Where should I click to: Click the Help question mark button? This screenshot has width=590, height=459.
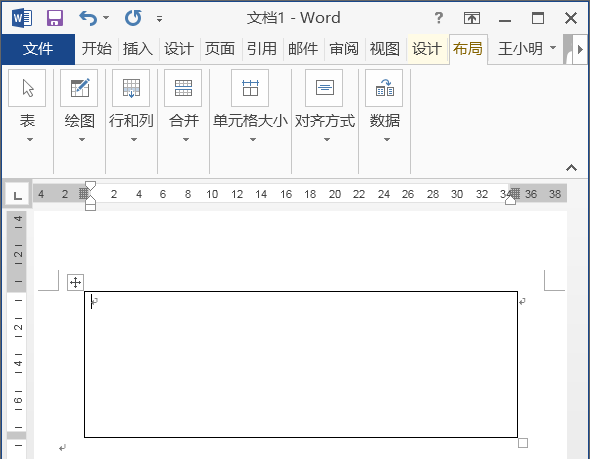438,18
